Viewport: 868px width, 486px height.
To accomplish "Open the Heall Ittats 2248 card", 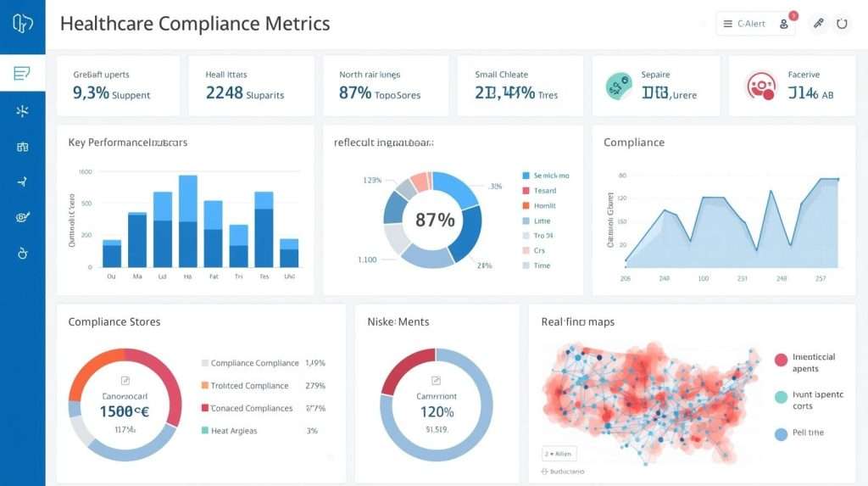I will 251,86.
